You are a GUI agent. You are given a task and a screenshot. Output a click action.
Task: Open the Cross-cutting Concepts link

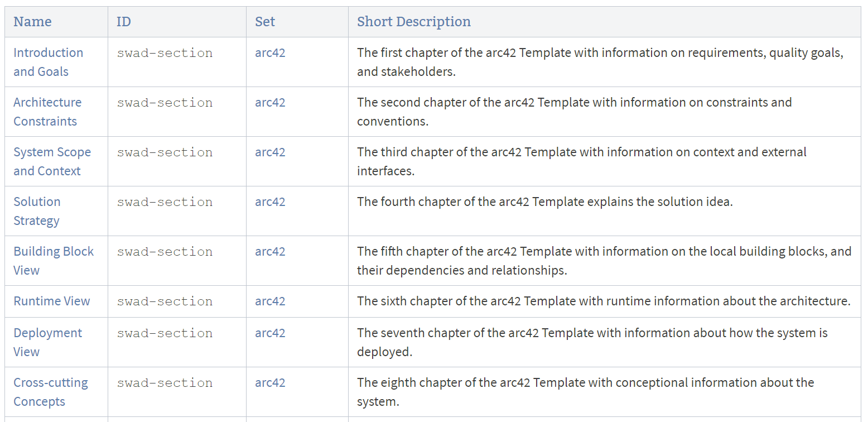pos(51,383)
